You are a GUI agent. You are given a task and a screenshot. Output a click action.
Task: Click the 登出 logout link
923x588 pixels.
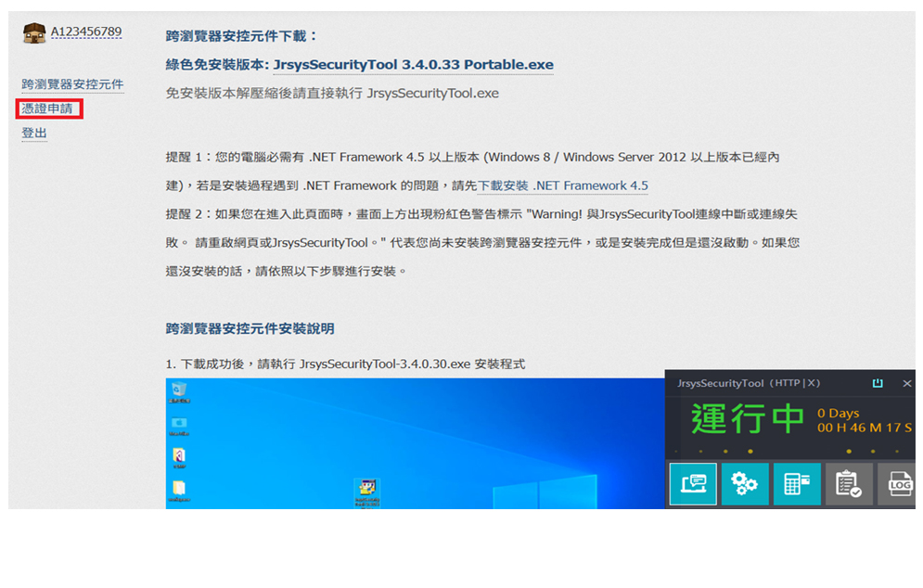pos(34,134)
